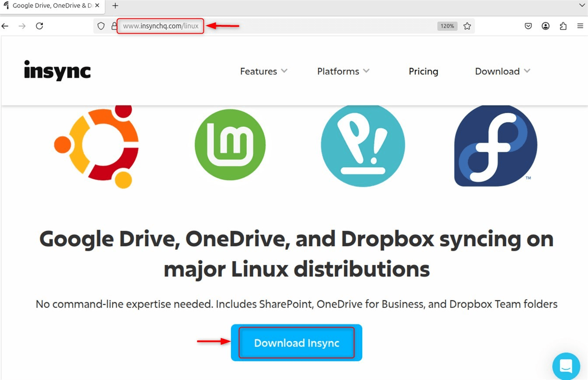Bookmark this page with the star icon
The width and height of the screenshot is (588, 380).
tap(467, 26)
